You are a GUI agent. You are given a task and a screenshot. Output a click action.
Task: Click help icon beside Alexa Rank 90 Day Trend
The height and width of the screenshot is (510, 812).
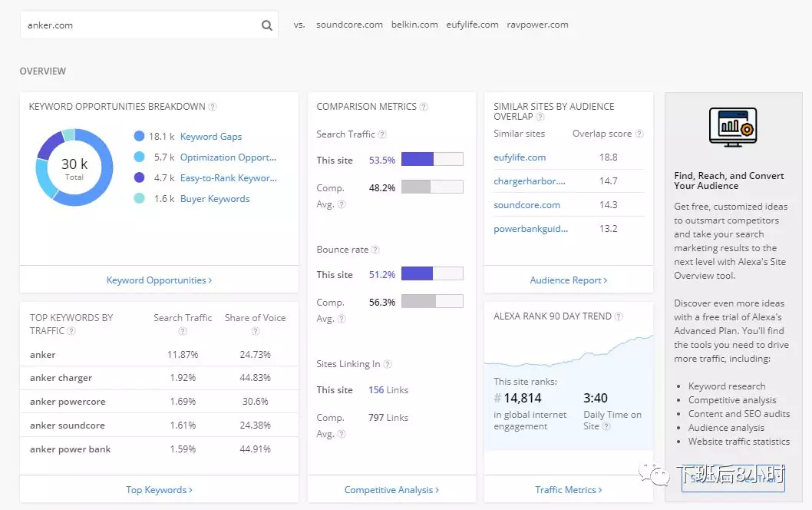(619, 316)
